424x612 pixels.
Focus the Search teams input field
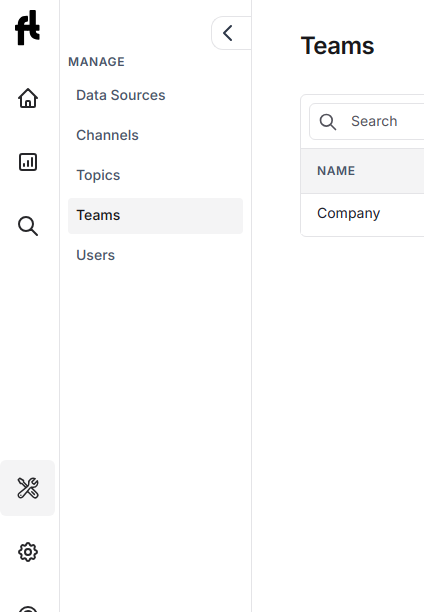point(367,121)
